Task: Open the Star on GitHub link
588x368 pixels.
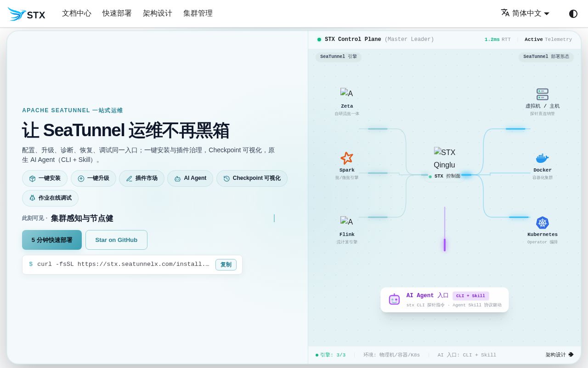Action: tap(116, 240)
